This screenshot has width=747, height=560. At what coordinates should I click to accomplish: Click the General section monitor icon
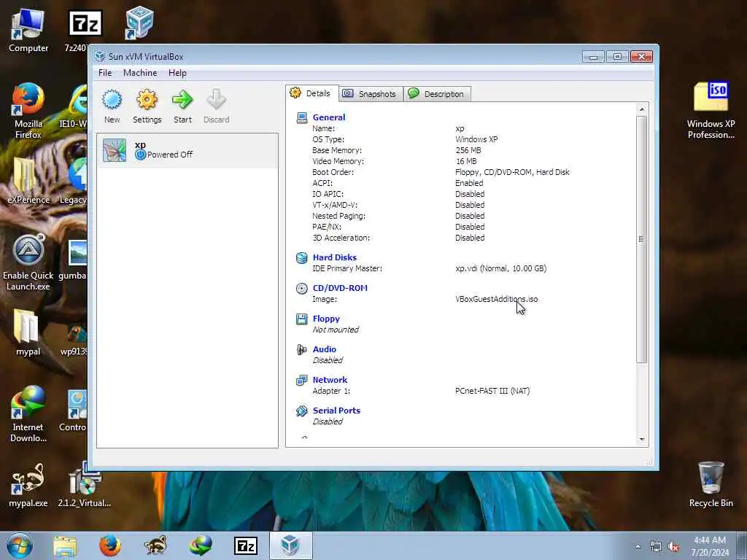[x=301, y=117]
